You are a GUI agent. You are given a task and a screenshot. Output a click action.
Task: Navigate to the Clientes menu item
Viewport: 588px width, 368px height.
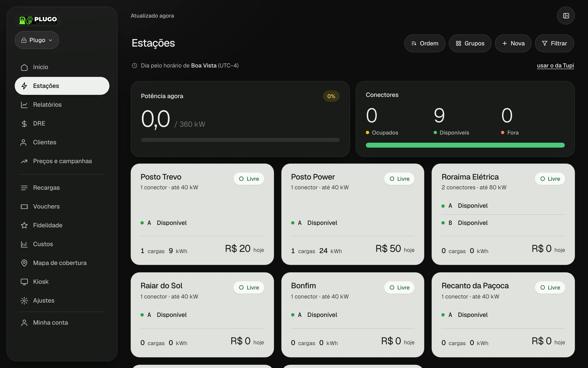[62, 142]
